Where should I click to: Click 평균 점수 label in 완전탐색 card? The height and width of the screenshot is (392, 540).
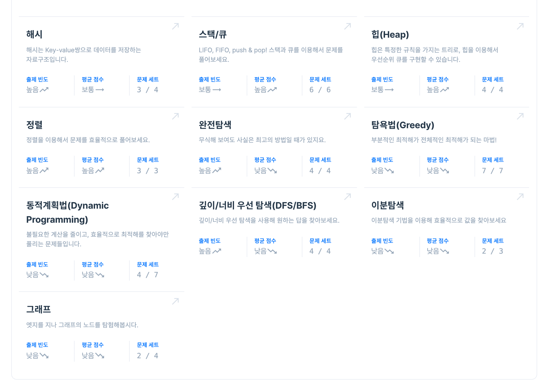pos(265,160)
